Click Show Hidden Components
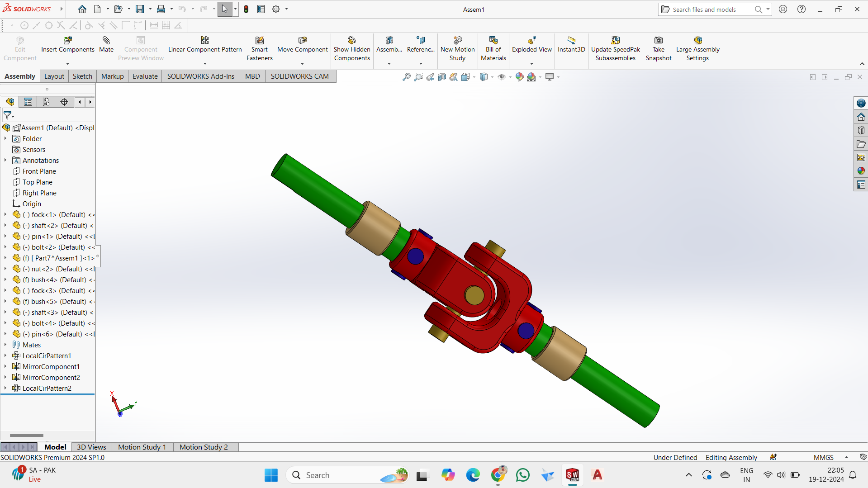868x488 pixels. 352,48
